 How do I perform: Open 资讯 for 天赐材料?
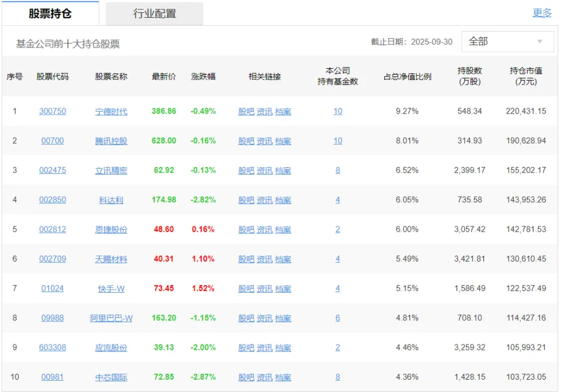point(264,259)
